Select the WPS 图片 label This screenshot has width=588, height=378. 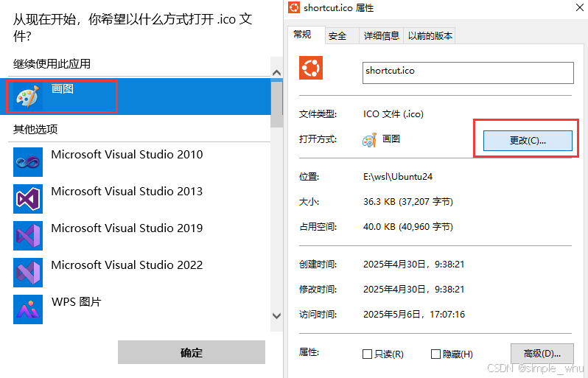(x=77, y=302)
